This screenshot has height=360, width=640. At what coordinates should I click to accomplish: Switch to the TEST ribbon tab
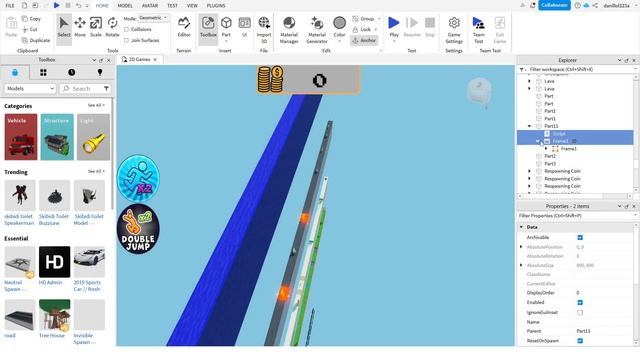[172, 6]
